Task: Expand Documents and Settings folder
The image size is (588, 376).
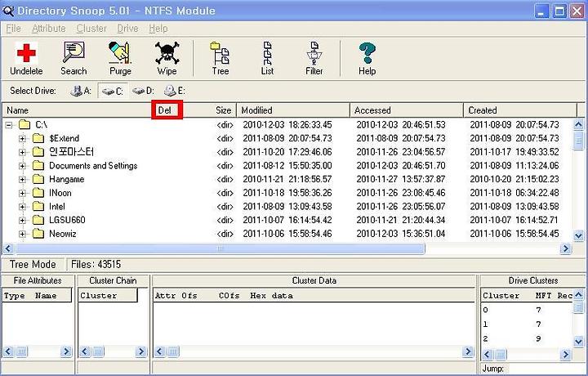Action: (x=23, y=166)
